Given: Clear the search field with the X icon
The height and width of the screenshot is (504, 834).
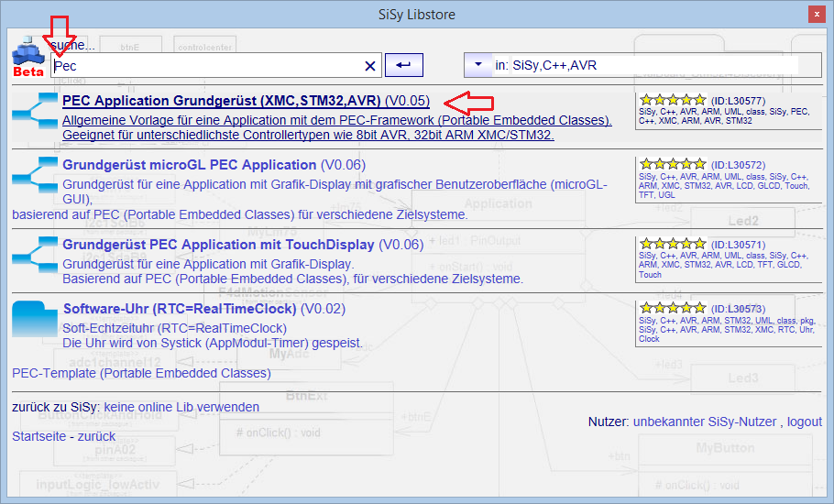Looking at the screenshot, I should (x=370, y=66).
